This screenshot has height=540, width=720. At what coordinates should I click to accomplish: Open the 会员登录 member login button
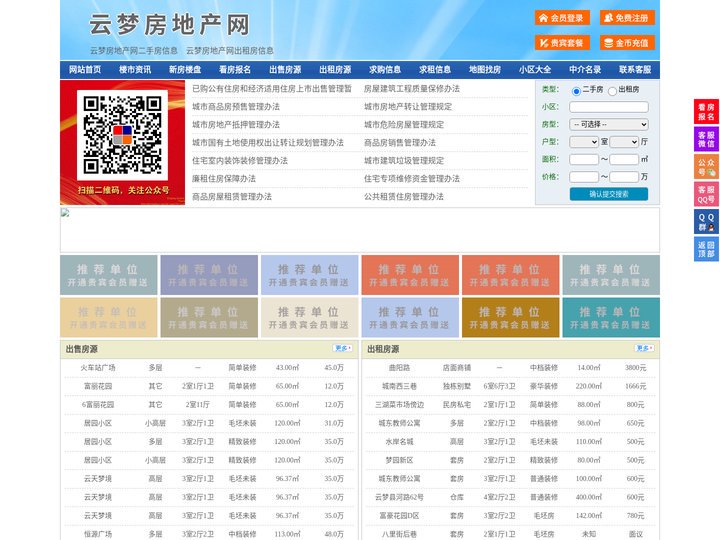click(x=562, y=18)
